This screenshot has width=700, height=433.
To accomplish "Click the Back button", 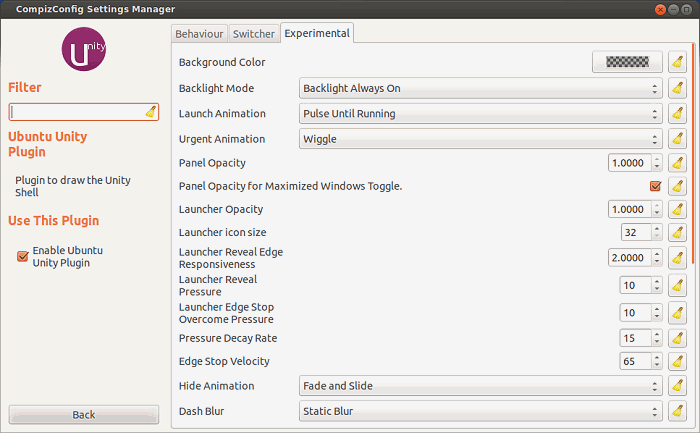I will [83, 415].
